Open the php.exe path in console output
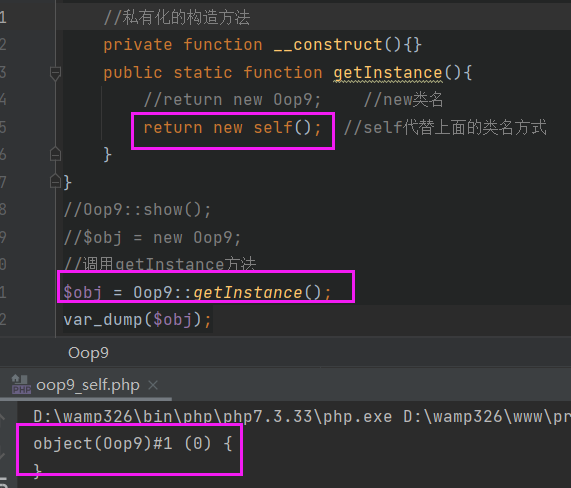Viewport: 571px width, 488px height. [213, 417]
